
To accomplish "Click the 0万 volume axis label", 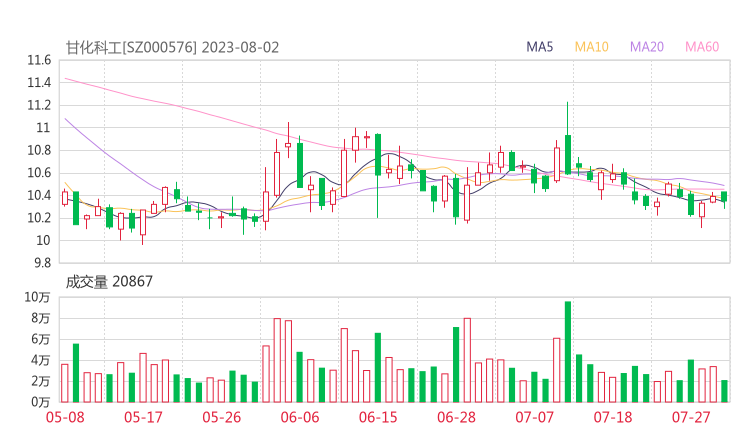I will pyautogui.click(x=41, y=402).
